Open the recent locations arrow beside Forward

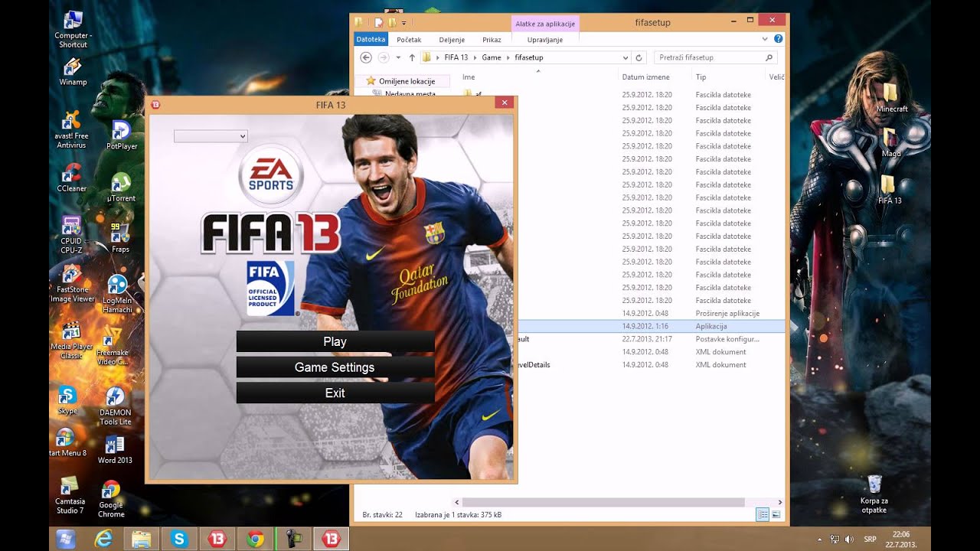coord(398,57)
